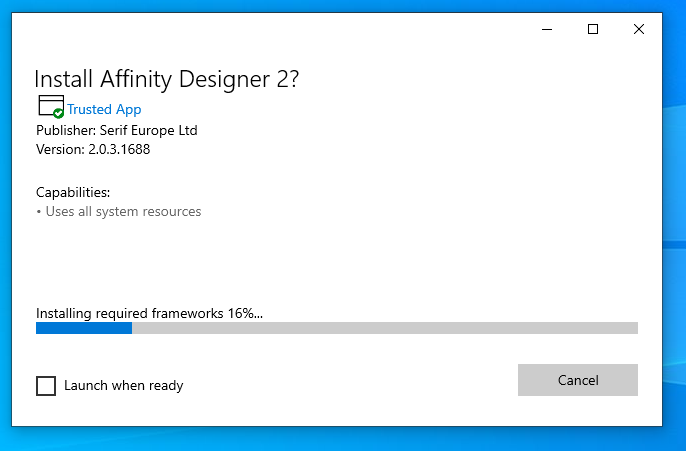
Task: Cancel the installation
Action: 578,380
